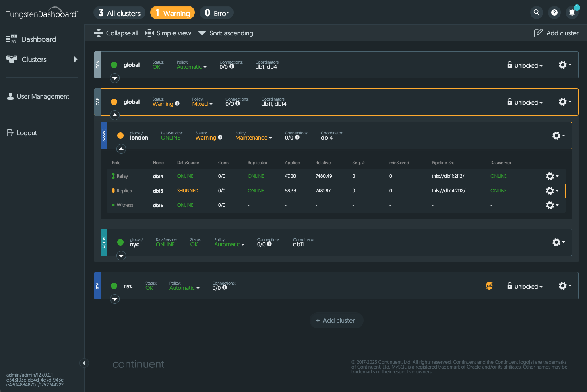
Task: Click connections info icon for CAA global
Action: [232, 66]
